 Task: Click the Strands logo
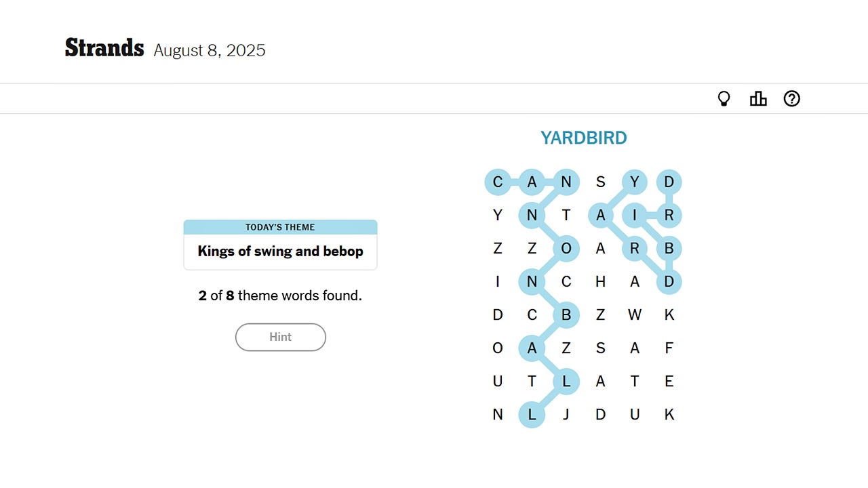(x=104, y=47)
